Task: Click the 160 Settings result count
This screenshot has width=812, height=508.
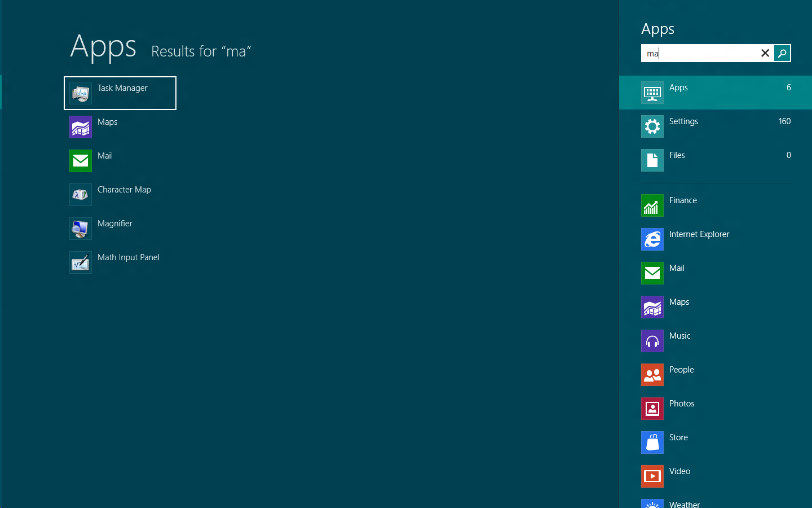Action: point(784,121)
